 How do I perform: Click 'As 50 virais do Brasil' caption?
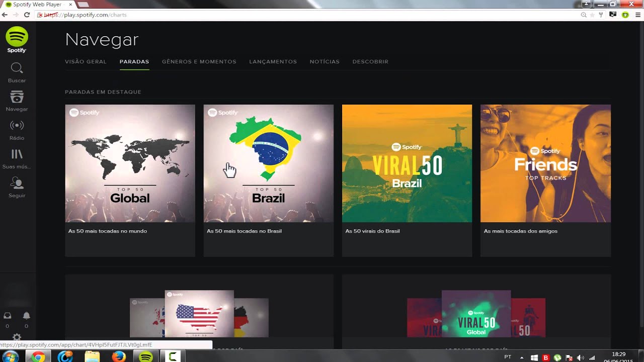[372, 231]
